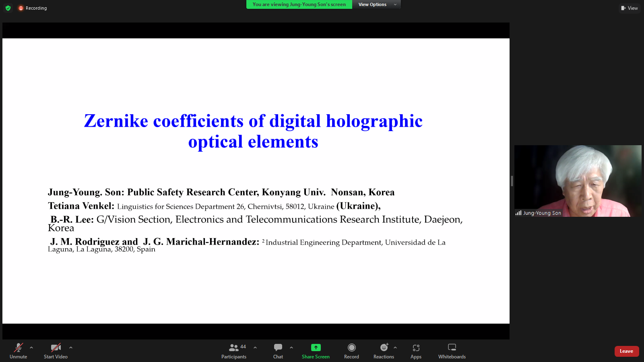Click the green encryption shield icon
644x362 pixels.
[8, 8]
